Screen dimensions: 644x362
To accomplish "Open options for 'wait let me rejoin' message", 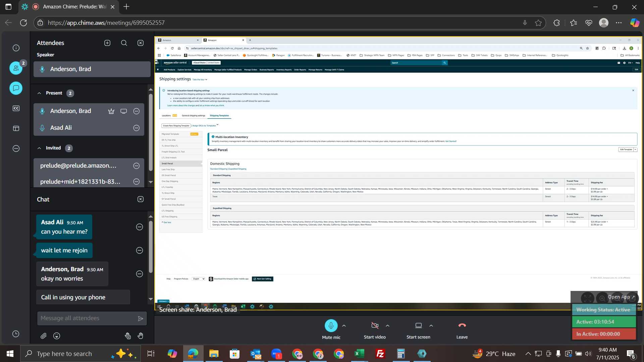I will (140, 251).
